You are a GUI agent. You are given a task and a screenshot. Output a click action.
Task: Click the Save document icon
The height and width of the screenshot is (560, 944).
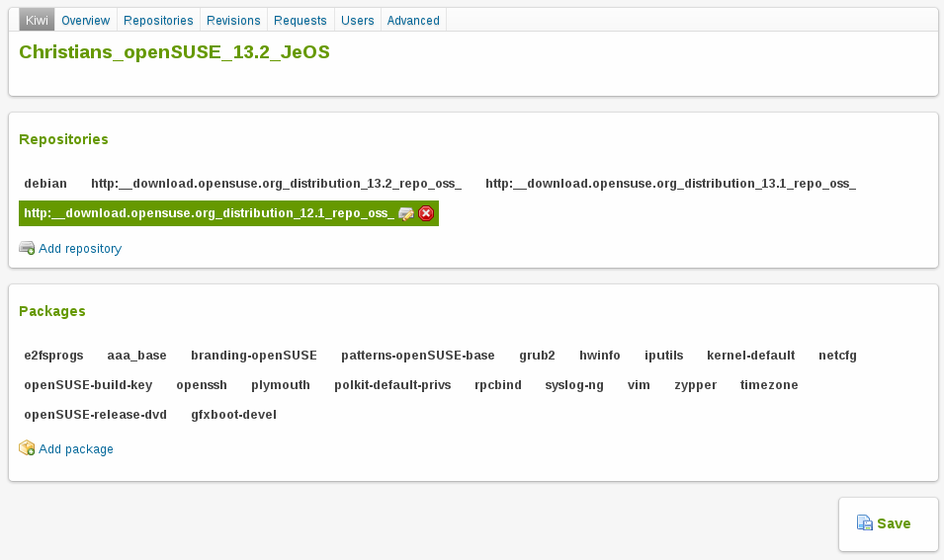tap(865, 522)
